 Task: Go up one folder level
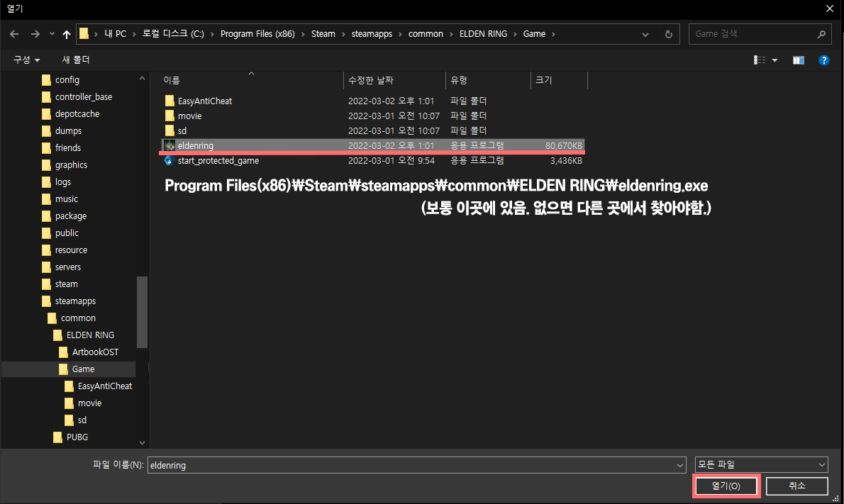[66, 34]
